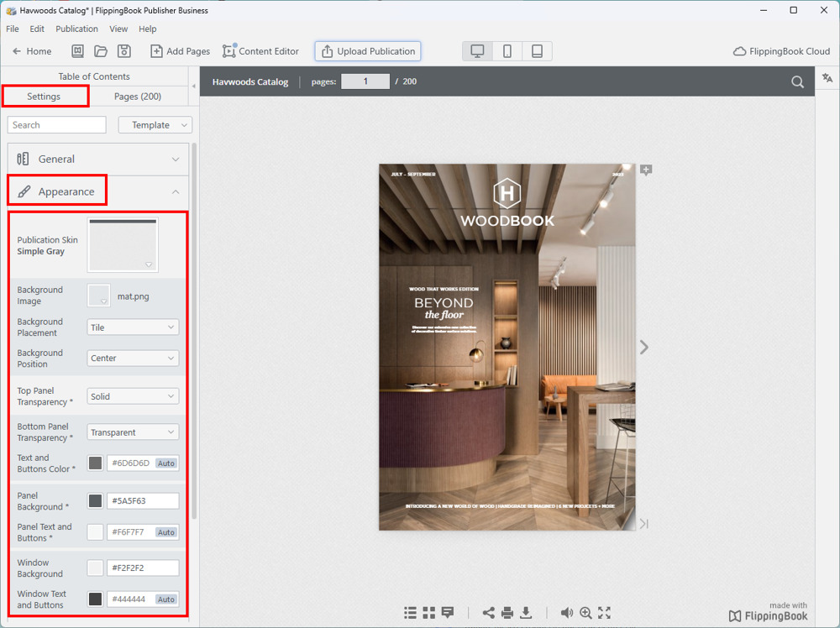Click the made with FlippingBook logo
The height and width of the screenshot is (628, 840).
pyautogui.click(x=769, y=611)
